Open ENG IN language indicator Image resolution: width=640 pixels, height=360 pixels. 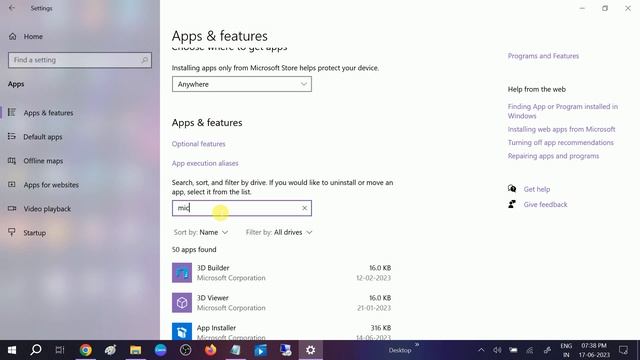(x=566, y=350)
